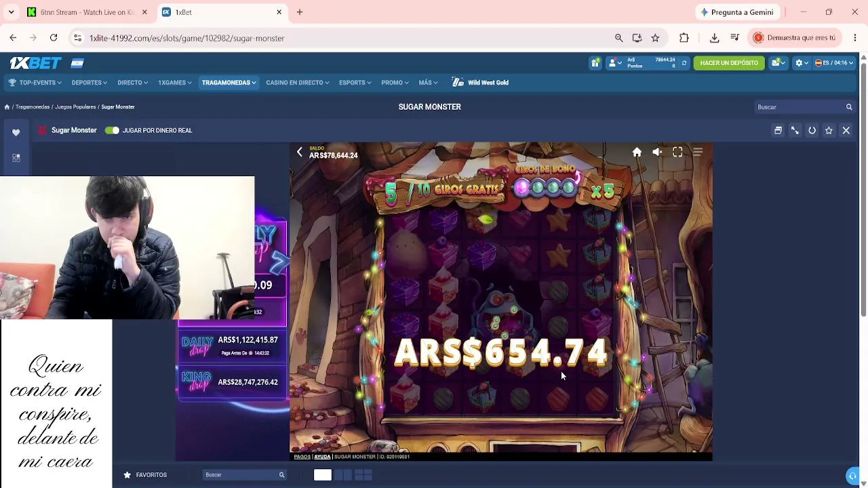Viewport: 868px width, 488px height.
Task: Click the home icon inside the game
Action: [637, 152]
